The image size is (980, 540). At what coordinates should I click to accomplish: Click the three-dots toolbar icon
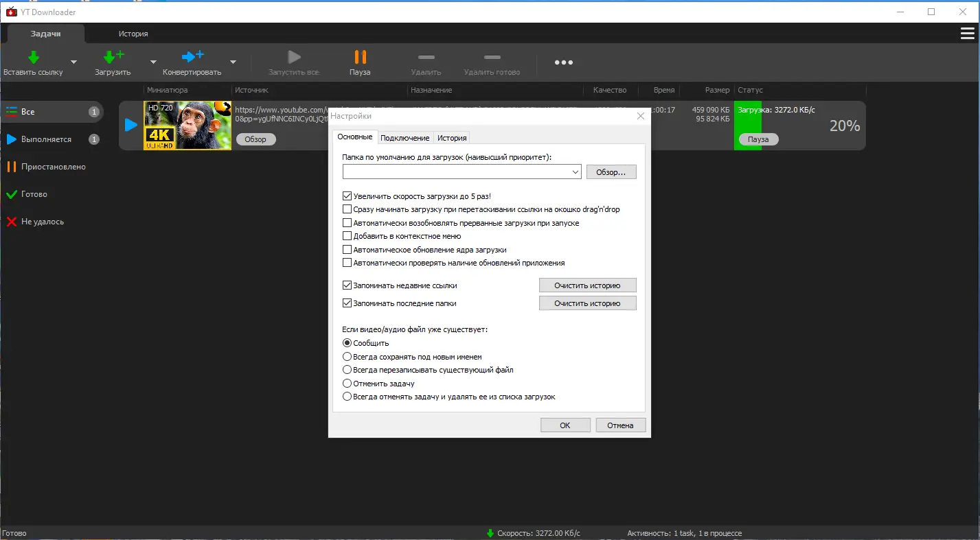point(563,62)
